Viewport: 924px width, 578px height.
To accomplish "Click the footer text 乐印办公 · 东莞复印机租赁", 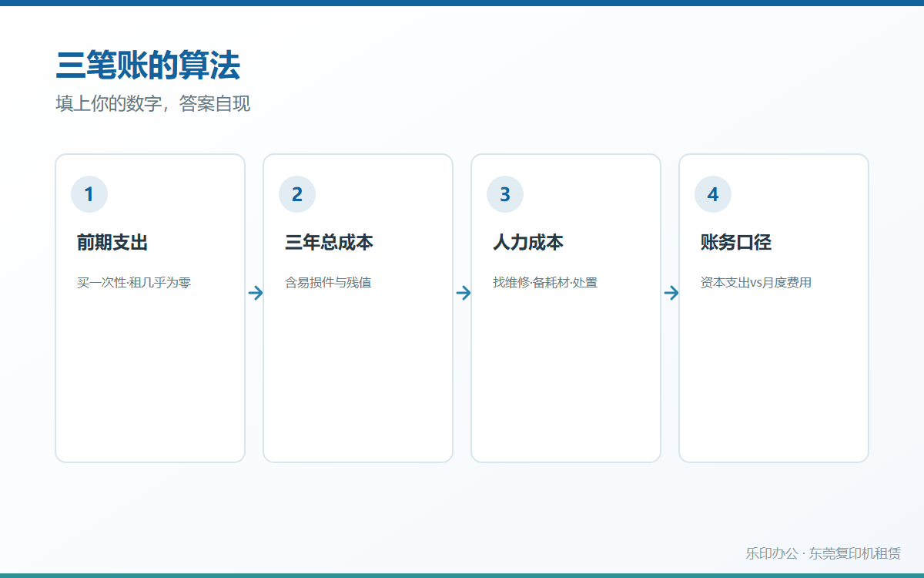I will (x=823, y=553).
